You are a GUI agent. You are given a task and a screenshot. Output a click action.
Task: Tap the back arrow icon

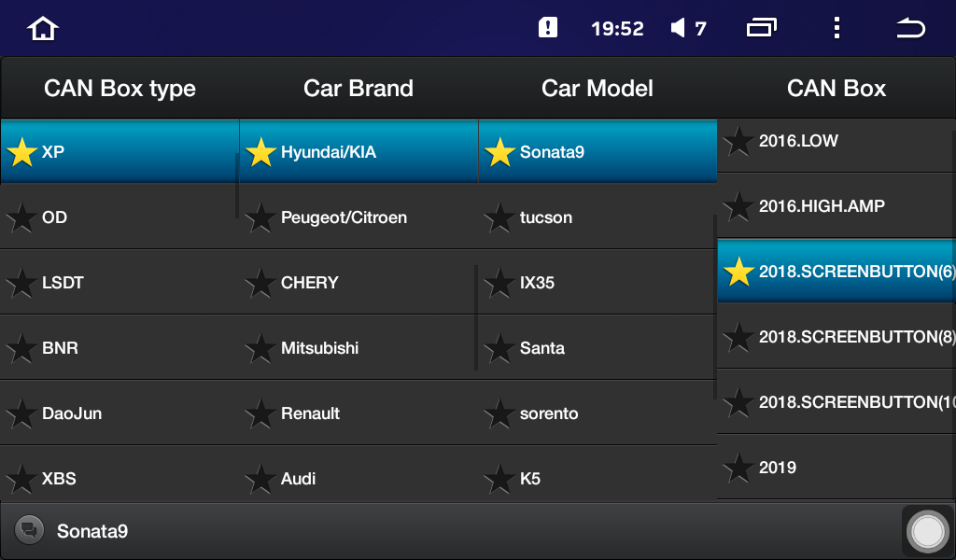click(x=910, y=29)
